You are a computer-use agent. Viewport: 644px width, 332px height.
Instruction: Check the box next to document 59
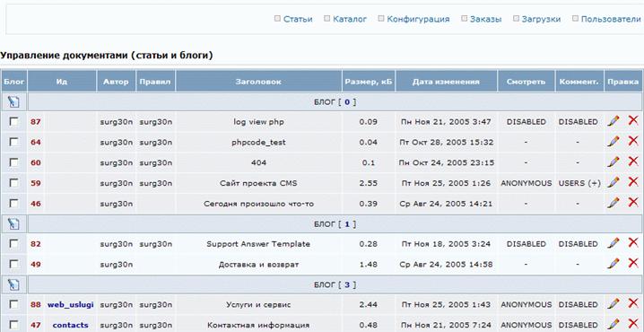tap(14, 183)
